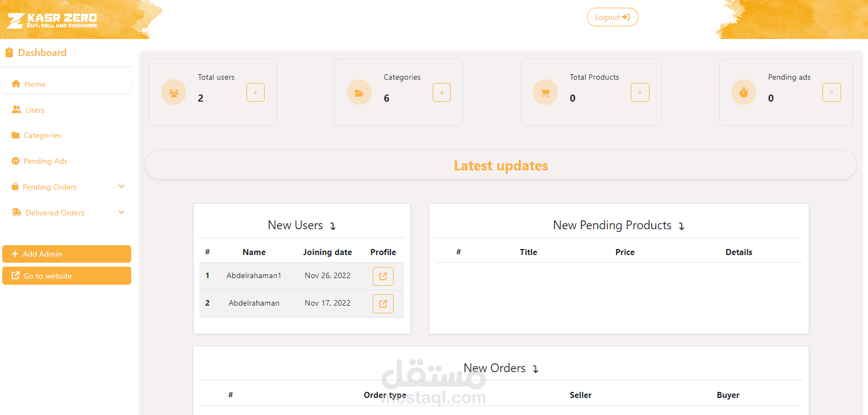Open Categories page from sidebar
This screenshot has height=415, width=868.
[66, 135]
